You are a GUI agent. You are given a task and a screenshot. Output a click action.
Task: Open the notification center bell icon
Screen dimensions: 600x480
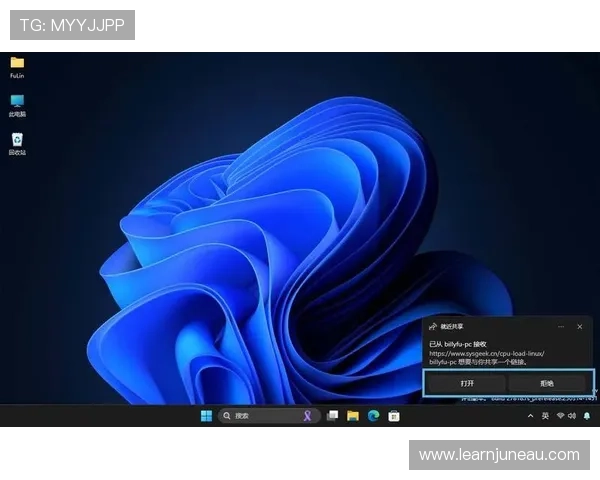point(587,416)
